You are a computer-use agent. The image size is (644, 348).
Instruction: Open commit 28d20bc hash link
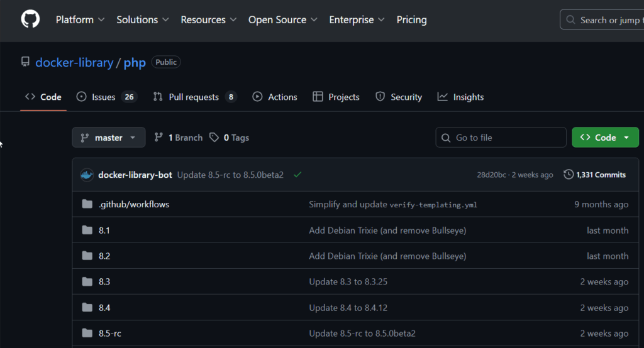tap(491, 175)
